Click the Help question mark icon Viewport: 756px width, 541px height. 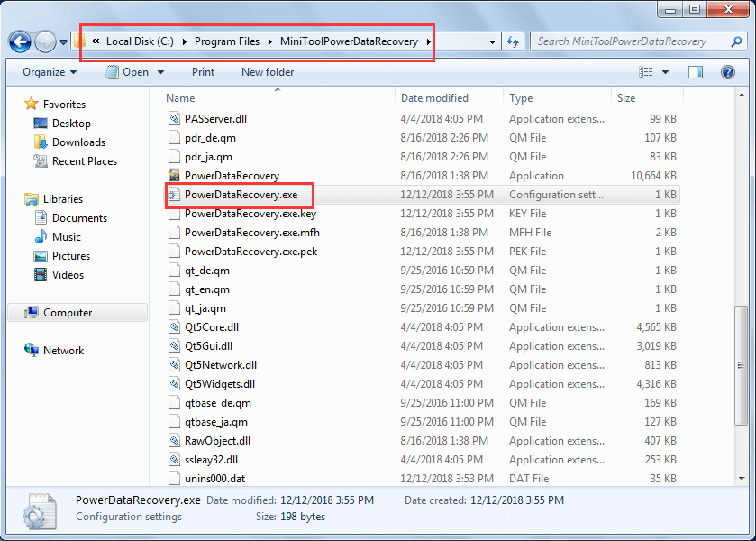coord(727,72)
